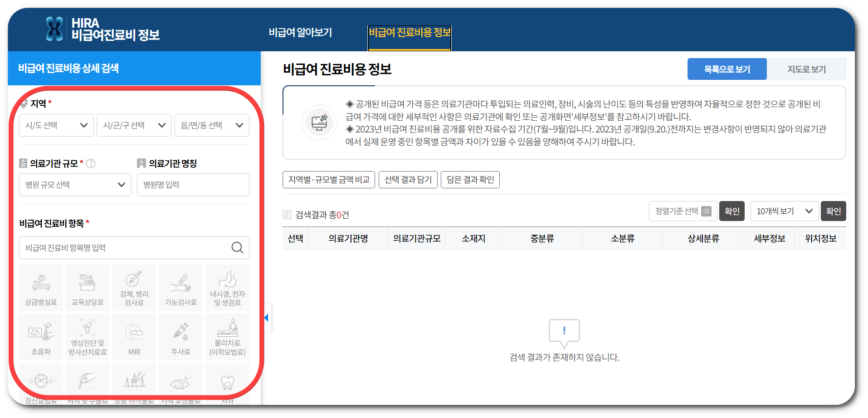Click the 병원명 입력 hospital name field
868x418 pixels.
point(193,184)
